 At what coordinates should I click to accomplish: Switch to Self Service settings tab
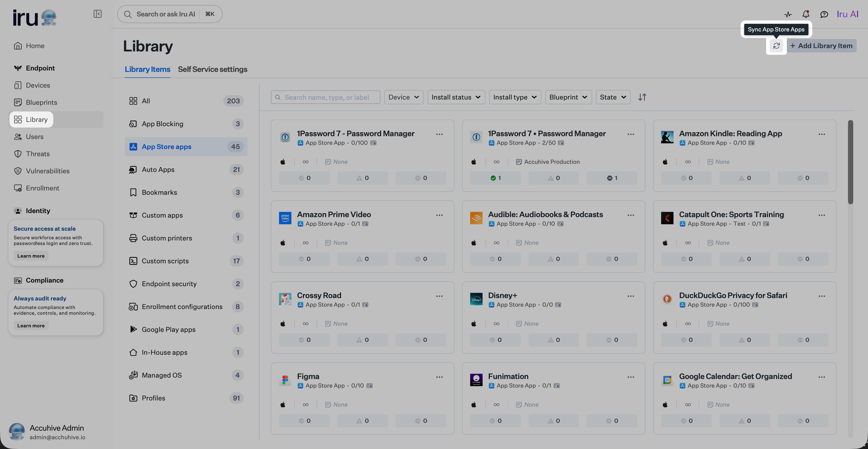click(x=212, y=69)
